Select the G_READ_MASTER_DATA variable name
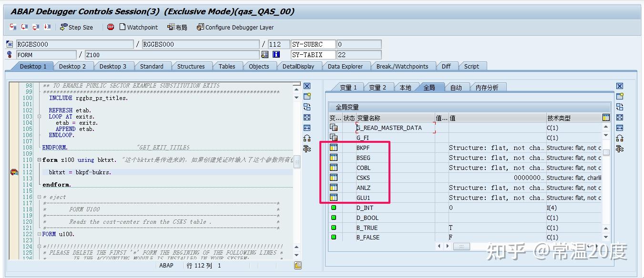This screenshot has height=278, width=644. pyautogui.click(x=395, y=128)
